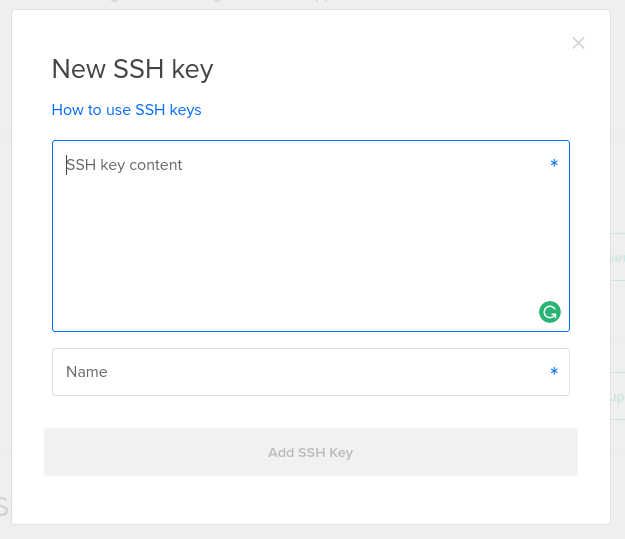This screenshot has width=625, height=539.
Task: Click blank dialog area below Add SSH Key
Action: pyautogui.click(x=310, y=498)
